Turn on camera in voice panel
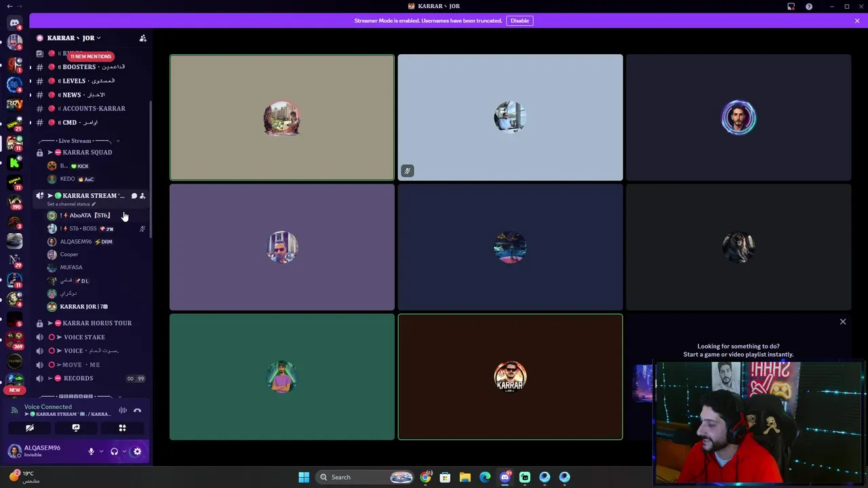This screenshot has width=868, height=488. [x=30, y=428]
